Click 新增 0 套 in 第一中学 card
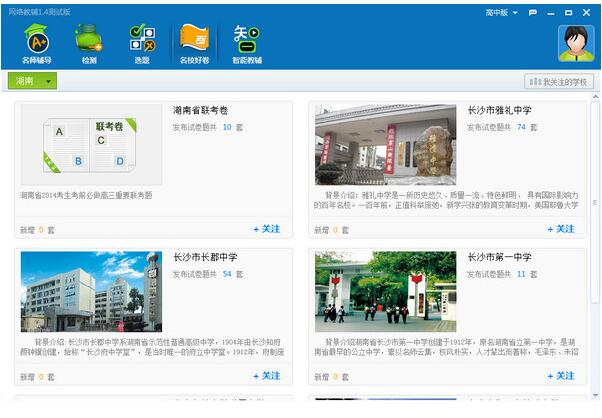The height and width of the screenshot is (418, 602). tap(331, 377)
